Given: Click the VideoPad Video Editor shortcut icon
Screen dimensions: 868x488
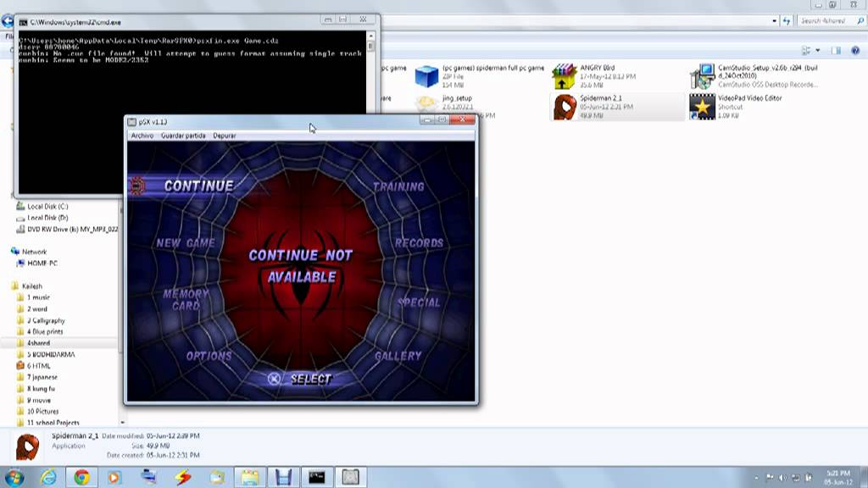Looking at the screenshot, I should [702, 107].
